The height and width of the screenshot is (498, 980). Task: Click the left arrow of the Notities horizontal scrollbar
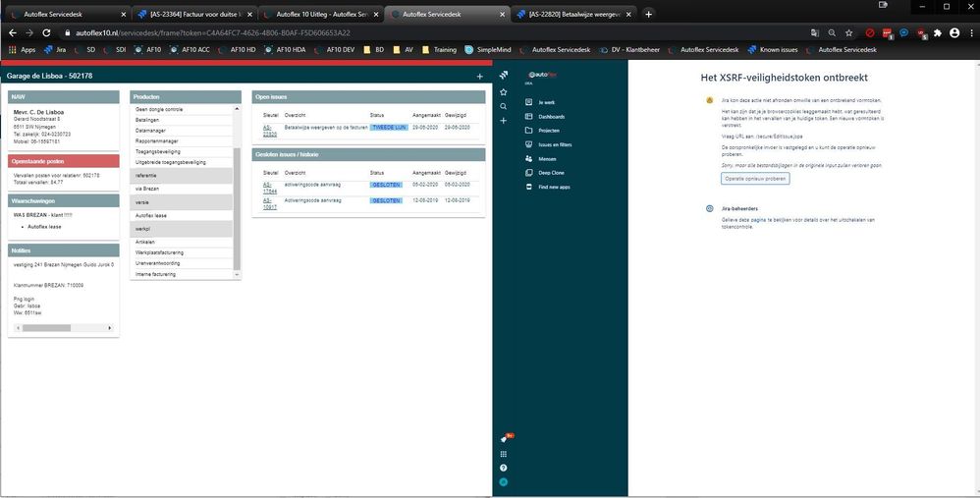(18, 328)
